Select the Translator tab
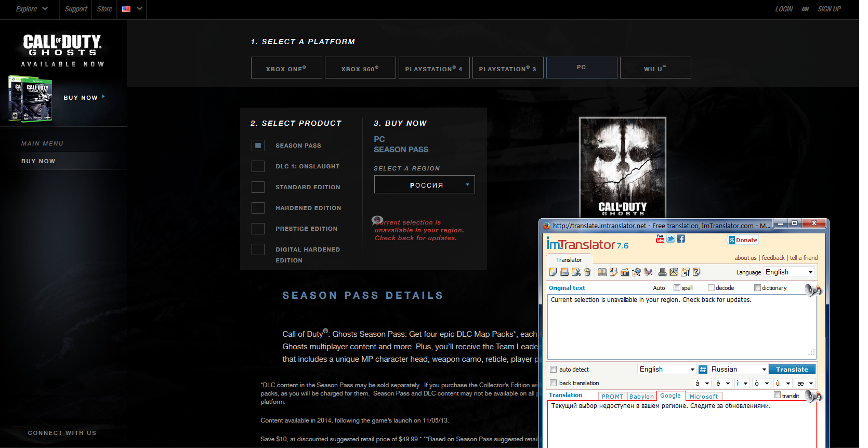This screenshot has width=868, height=448. coord(569,259)
